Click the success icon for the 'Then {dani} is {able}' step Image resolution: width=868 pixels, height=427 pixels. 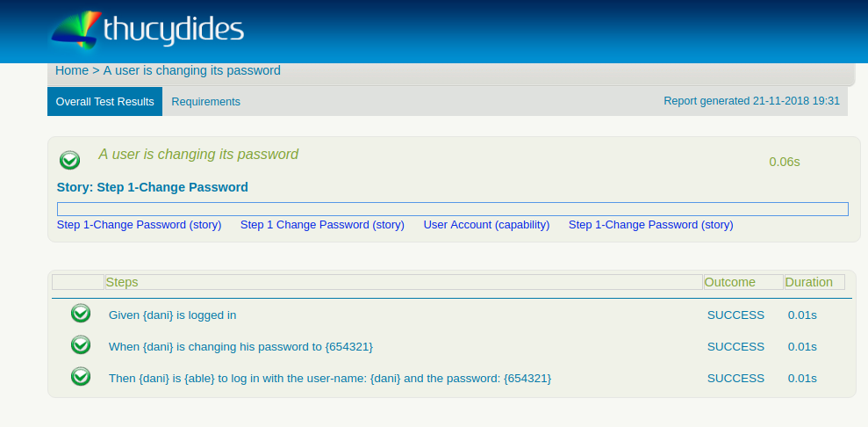tap(81, 377)
